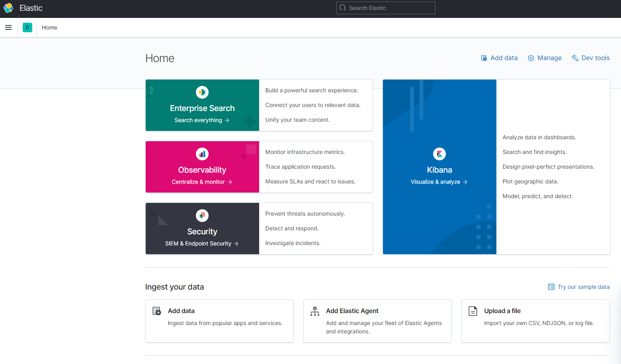
Task: Open the Observability title
Action: (202, 170)
